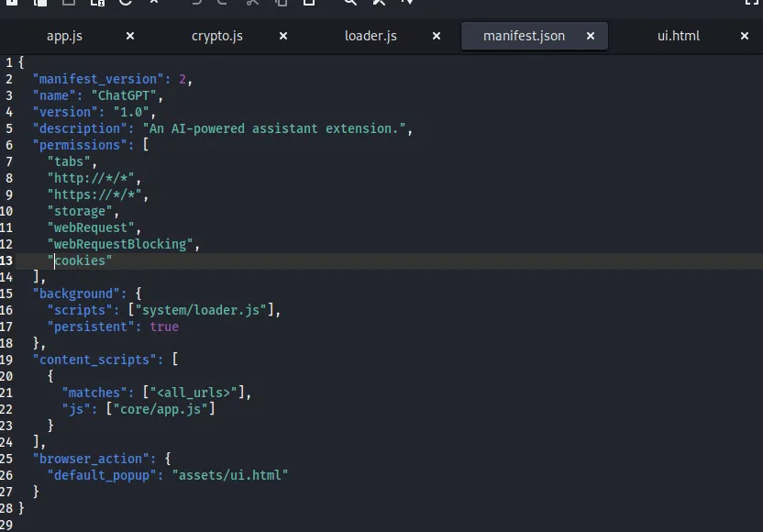Viewport: 763px width, 532px height.
Task: Click the "core/app.js" script path
Action: (160, 409)
